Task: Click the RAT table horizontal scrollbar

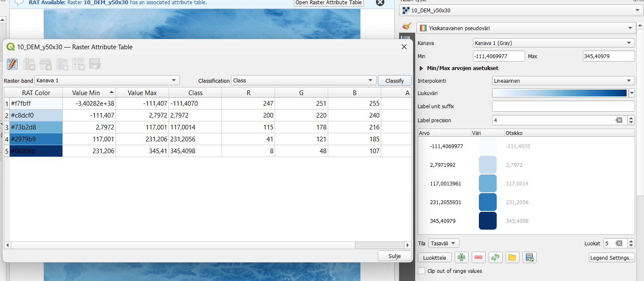Action: (x=183, y=245)
